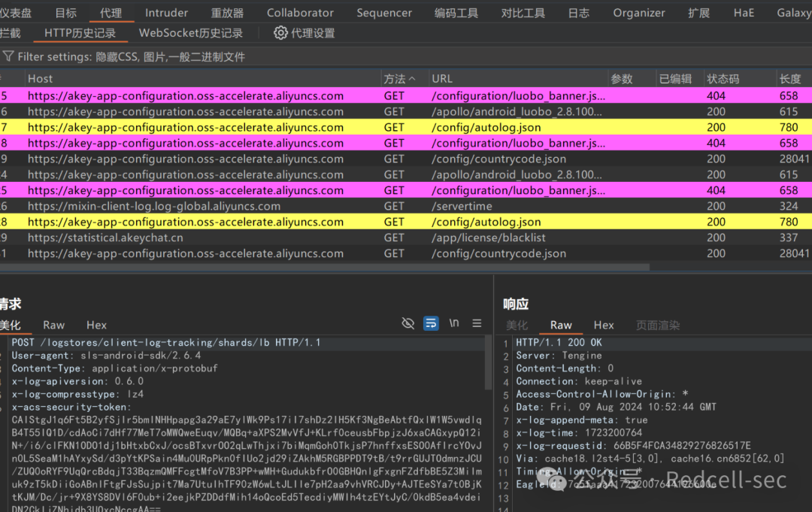Select the Raw tab in request panel
Screen dimensions: 812x512
53,325
